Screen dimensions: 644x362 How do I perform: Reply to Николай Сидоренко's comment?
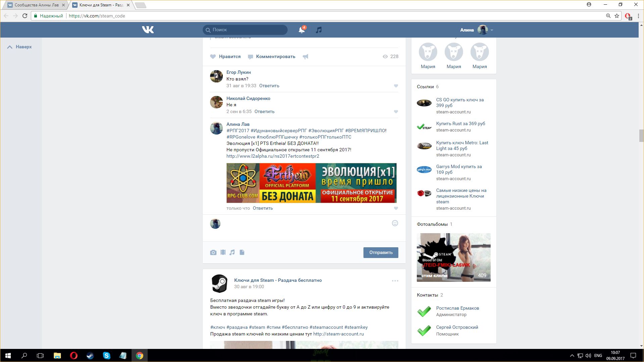click(x=264, y=112)
